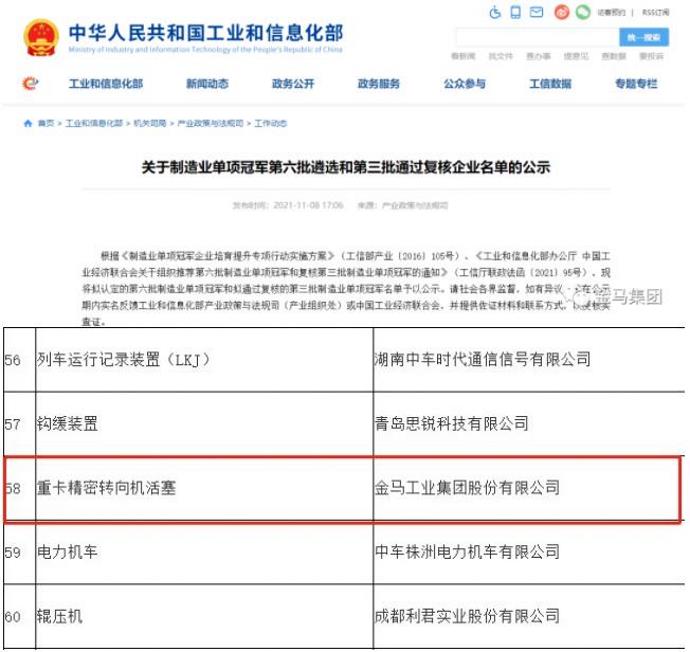Screen dimensions: 690x652
Task: Select the 专题专栏 navigation item
Action: [x=637, y=84]
